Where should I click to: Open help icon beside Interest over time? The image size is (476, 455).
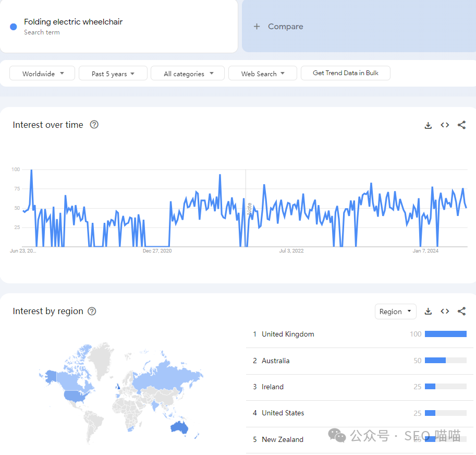click(94, 125)
